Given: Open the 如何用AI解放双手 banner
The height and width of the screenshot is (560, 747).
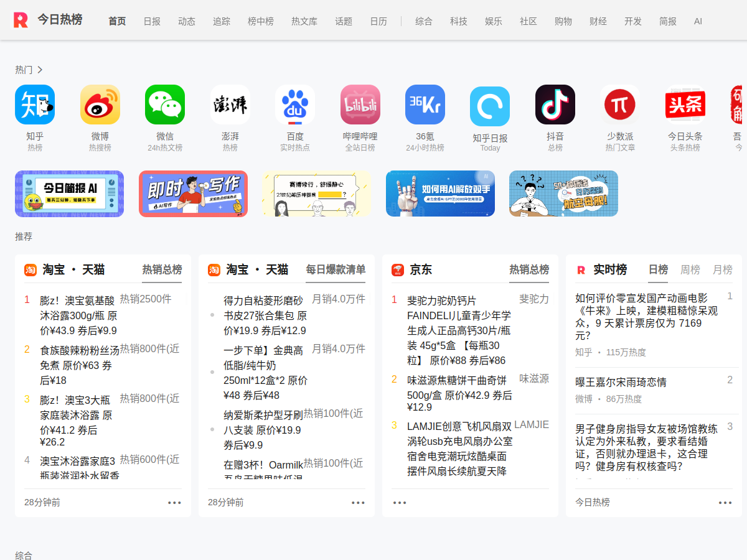Looking at the screenshot, I should click(x=440, y=194).
